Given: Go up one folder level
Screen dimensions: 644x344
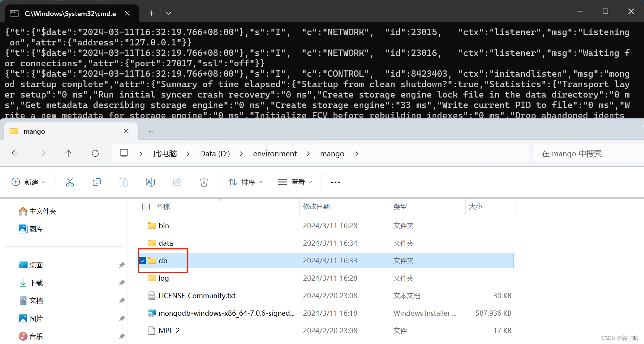Looking at the screenshot, I should (68, 153).
